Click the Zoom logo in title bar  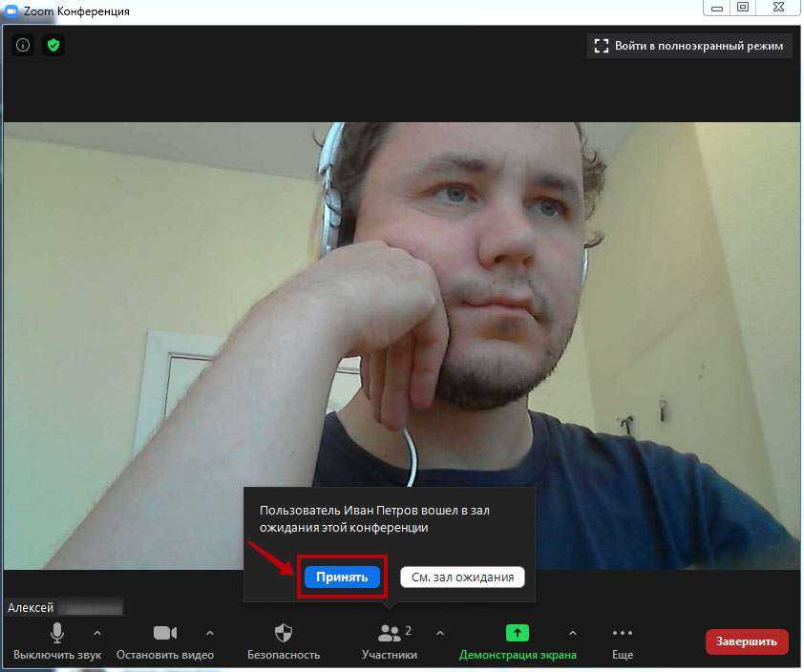[12, 11]
